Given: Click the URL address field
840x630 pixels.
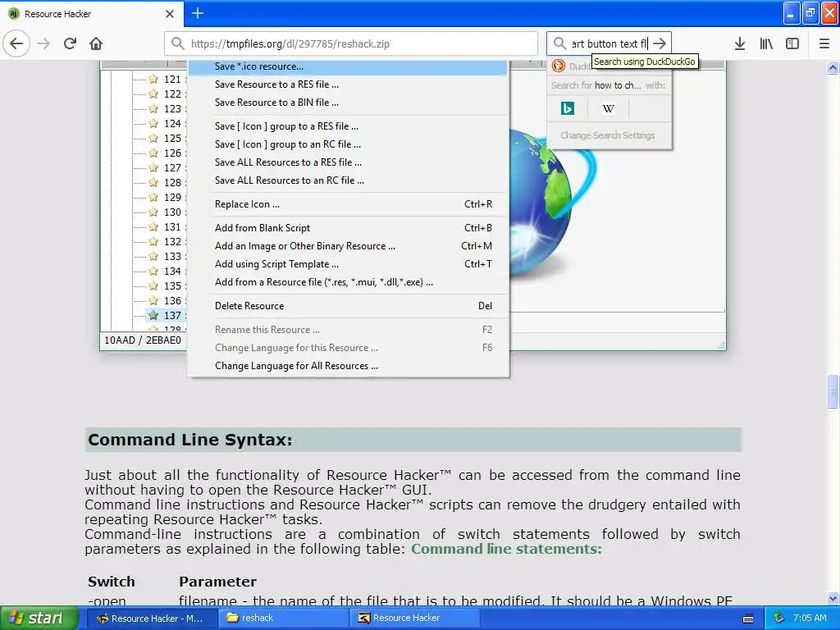Looking at the screenshot, I should [351, 43].
